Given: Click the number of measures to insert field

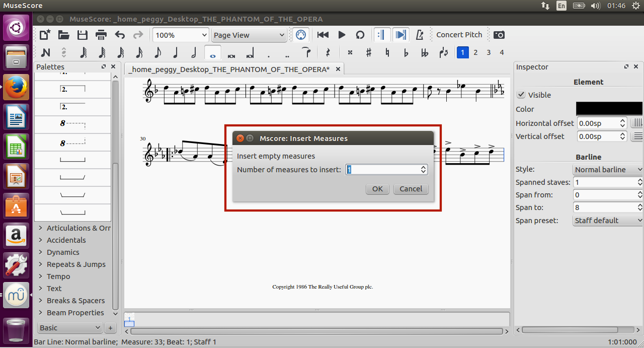Looking at the screenshot, I should 386,170.
